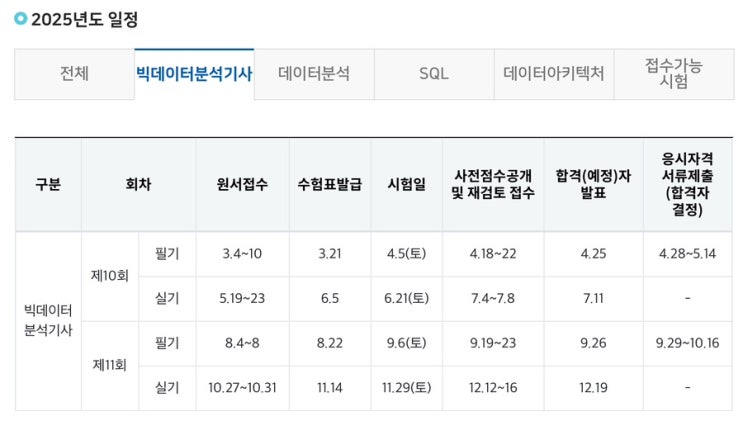
Task: Click the 수험표발급 column header
Action: point(330,184)
